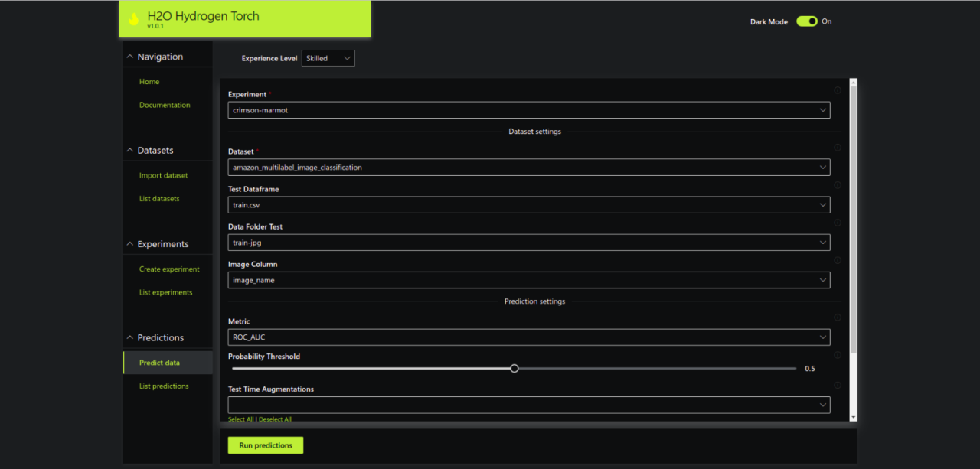Image resolution: width=980 pixels, height=469 pixels.
Task: Open the Experience Level dropdown
Action: pos(328,58)
